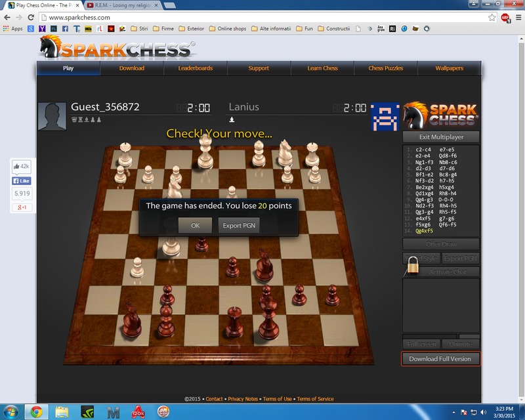Click the page vertical scrollbar
Screen dimensions: 525x420
[x=521, y=218]
